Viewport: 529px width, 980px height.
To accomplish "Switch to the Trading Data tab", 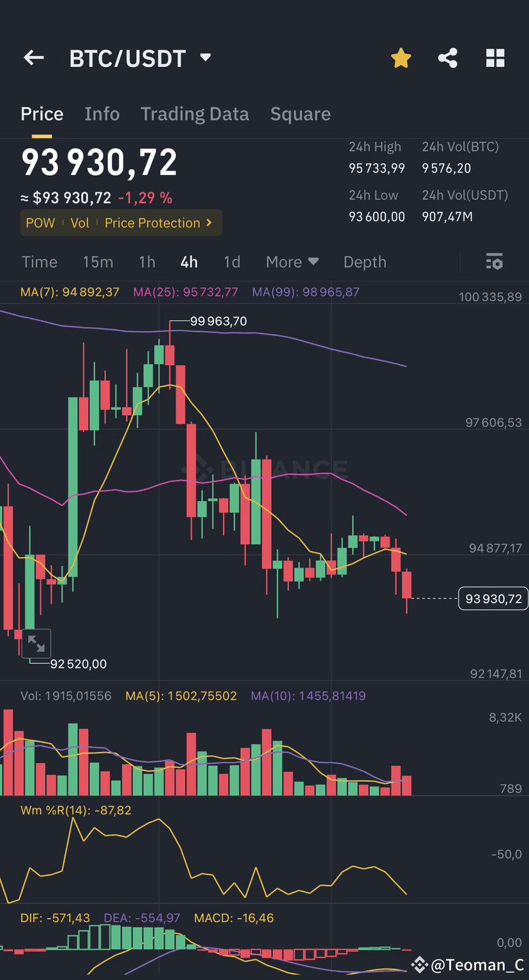I will 195,113.
